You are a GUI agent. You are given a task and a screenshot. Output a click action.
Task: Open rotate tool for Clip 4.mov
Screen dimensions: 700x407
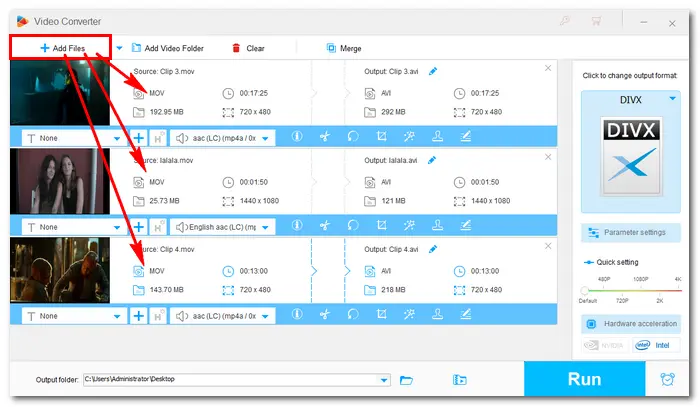click(353, 314)
